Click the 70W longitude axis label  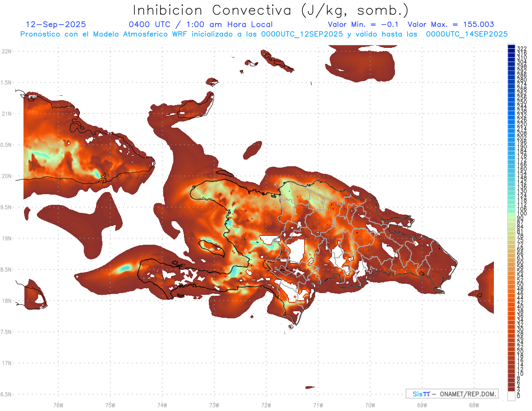[x=370, y=404]
